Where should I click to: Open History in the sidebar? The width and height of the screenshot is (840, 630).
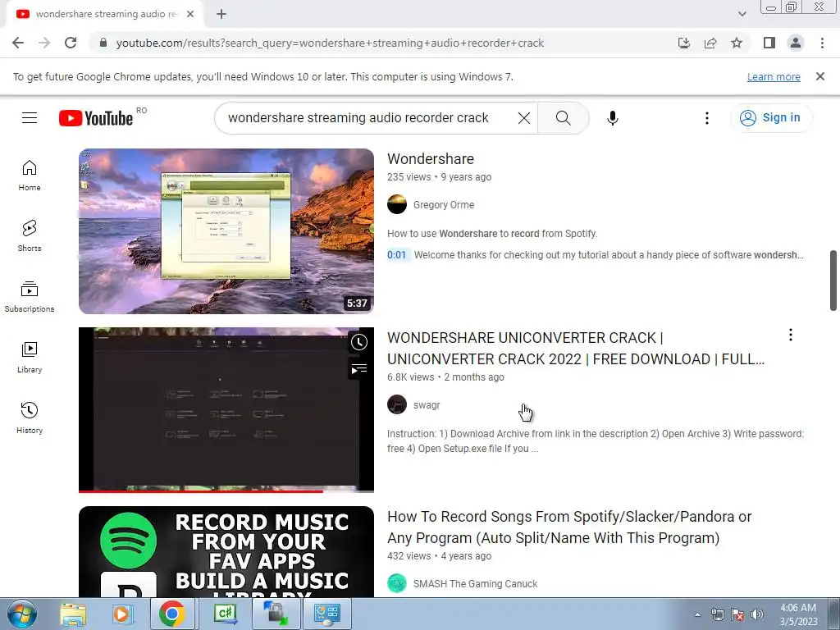click(x=30, y=418)
